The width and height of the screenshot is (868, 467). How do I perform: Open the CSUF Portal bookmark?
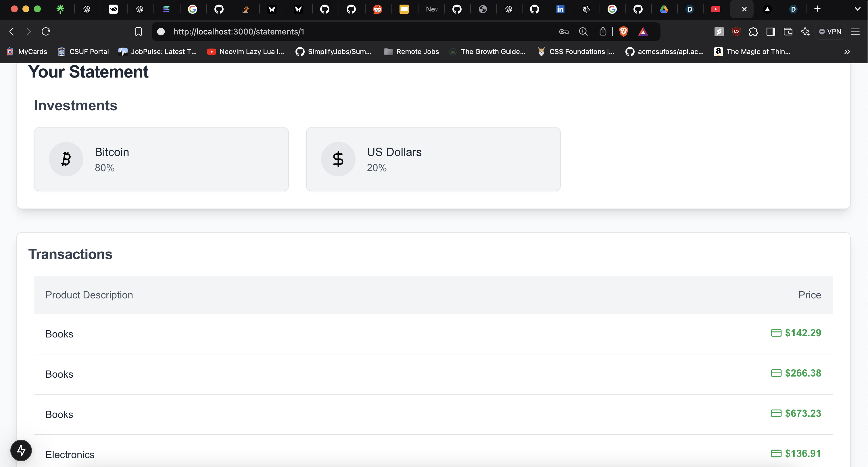(83, 51)
